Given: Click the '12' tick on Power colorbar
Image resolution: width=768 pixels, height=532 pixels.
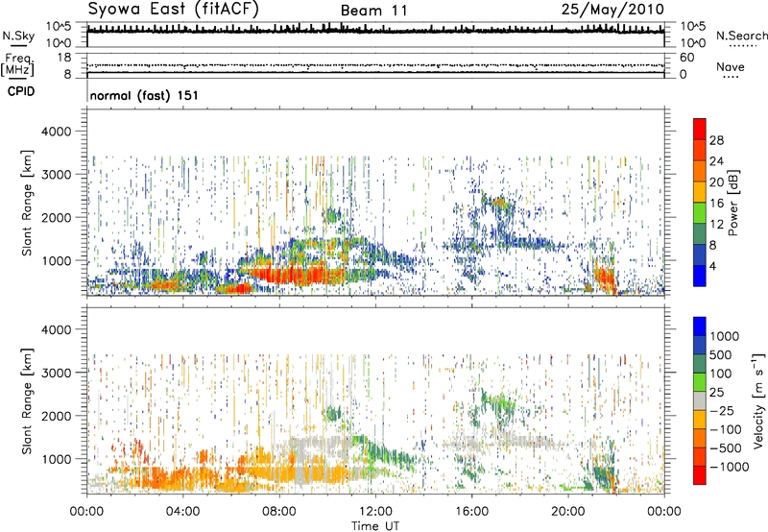Looking at the screenshot, I should [x=716, y=225].
